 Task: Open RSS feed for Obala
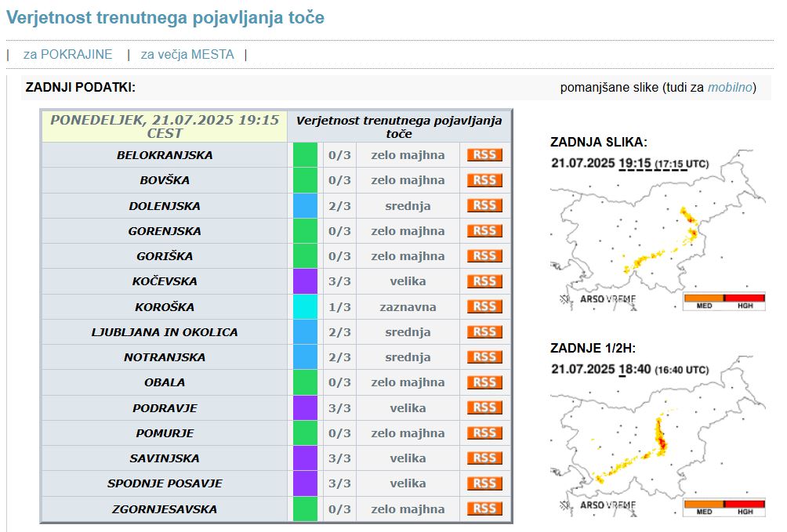point(484,382)
